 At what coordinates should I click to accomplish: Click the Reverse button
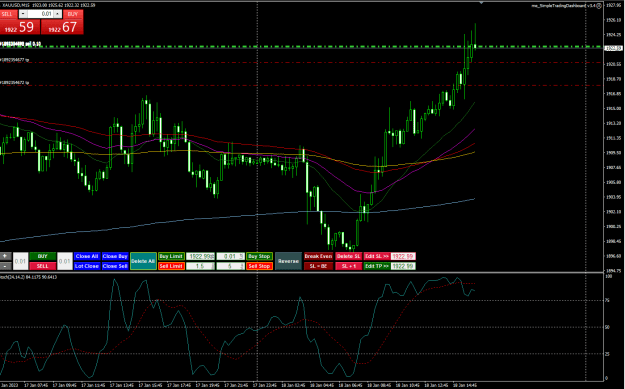pyautogui.click(x=288, y=261)
